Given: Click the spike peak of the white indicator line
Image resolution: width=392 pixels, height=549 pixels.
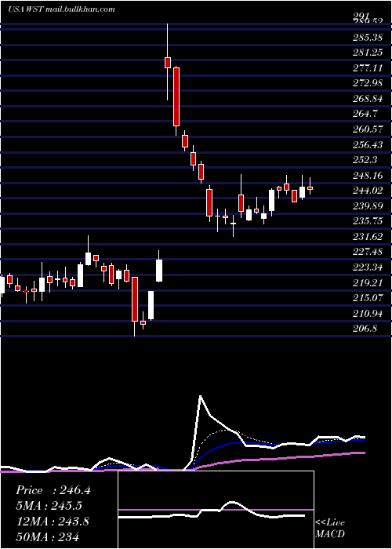Looking at the screenshot, I should pyautogui.click(x=200, y=396).
